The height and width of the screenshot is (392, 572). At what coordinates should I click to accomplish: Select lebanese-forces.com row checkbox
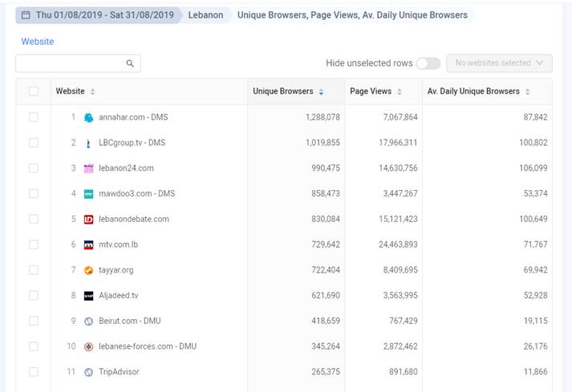click(34, 346)
